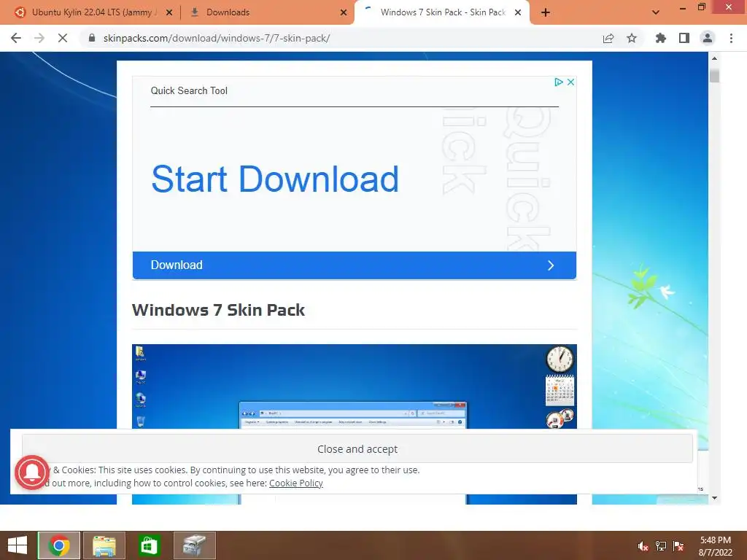Open the Action Center flag icon
747x560 pixels.
678,546
